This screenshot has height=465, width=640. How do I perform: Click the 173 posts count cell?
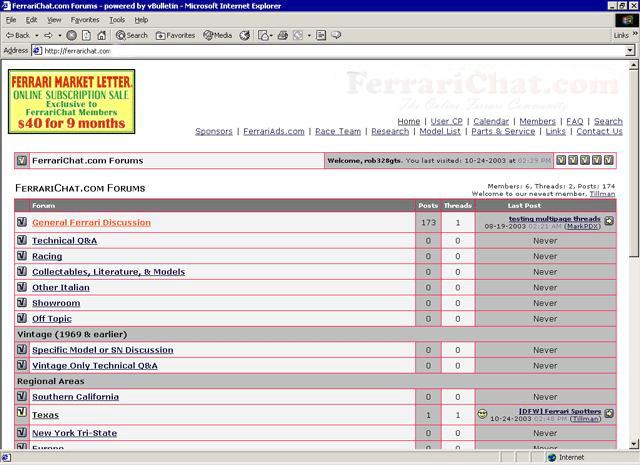[428, 222]
